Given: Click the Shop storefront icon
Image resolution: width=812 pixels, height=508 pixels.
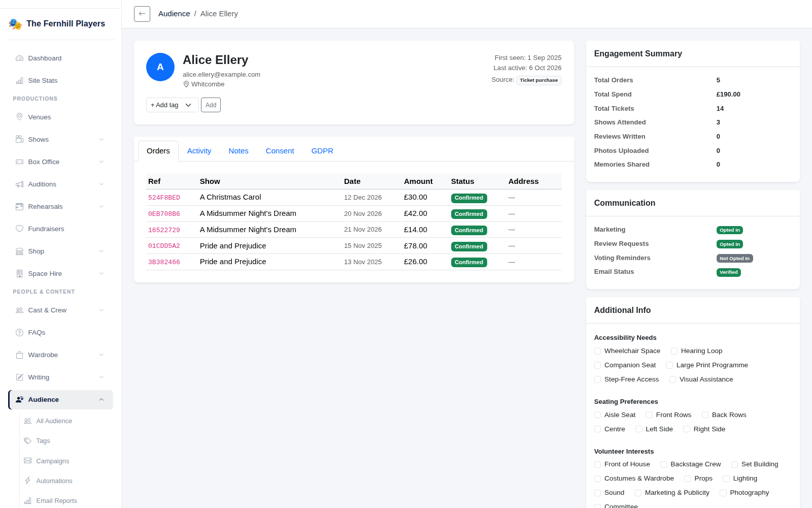Looking at the screenshot, I should (x=19, y=251).
